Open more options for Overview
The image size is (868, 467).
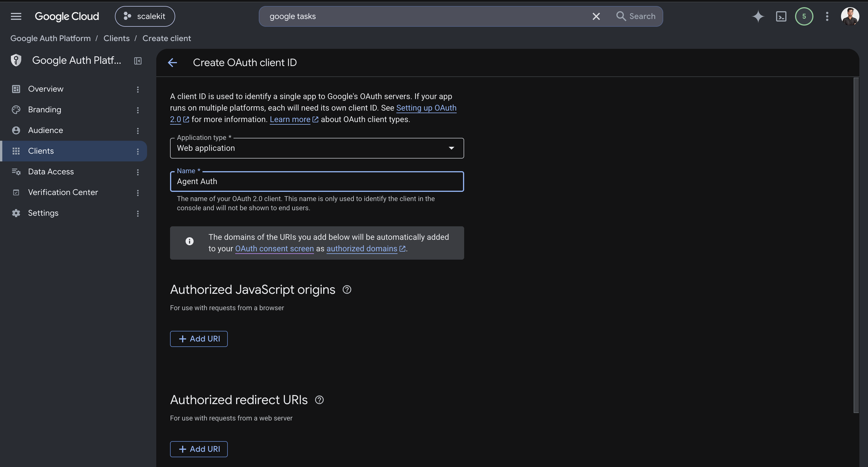click(138, 89)
